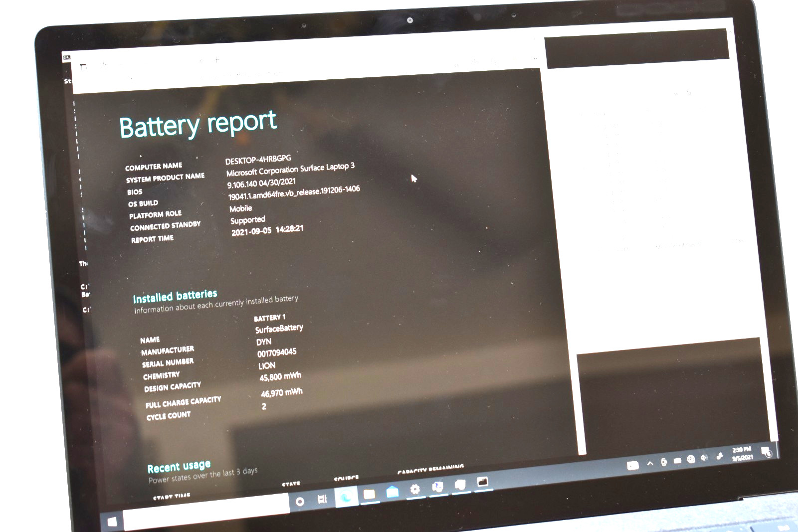Click the Installed batteries heading
This screenshot has height=532, width=798.
pos(175,296)
